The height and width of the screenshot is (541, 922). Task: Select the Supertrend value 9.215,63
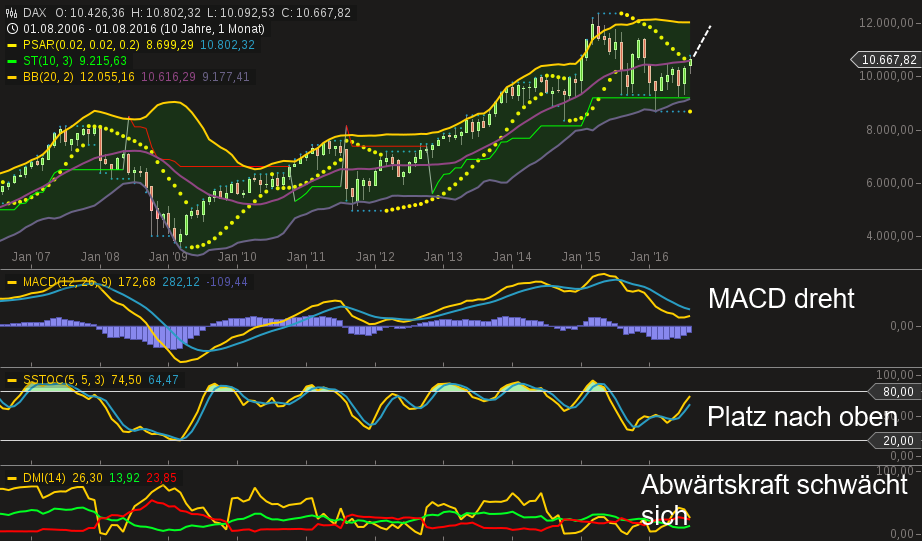[x=103, y=61]
